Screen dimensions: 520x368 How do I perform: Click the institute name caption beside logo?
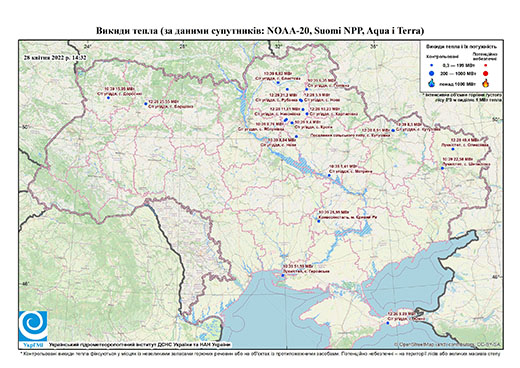click(140, 345)
